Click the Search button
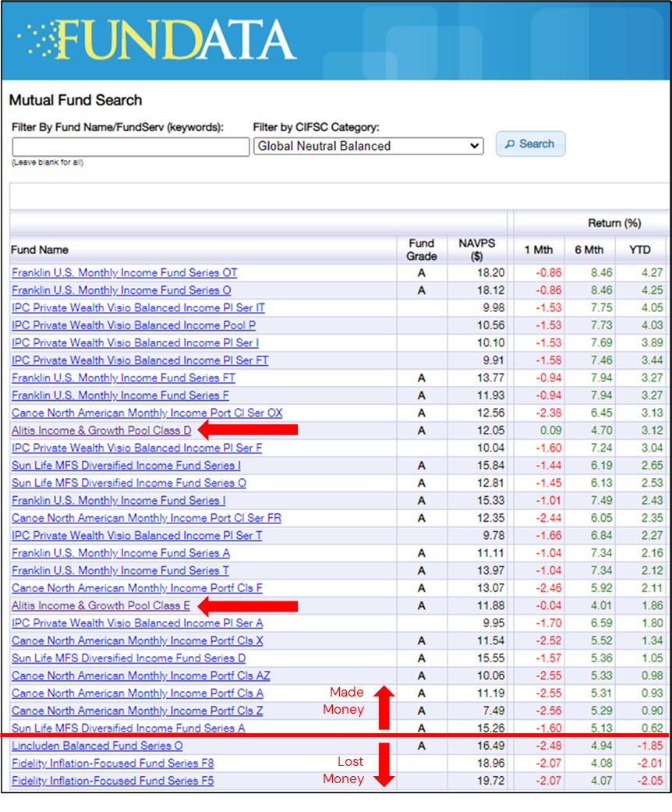 530,144
